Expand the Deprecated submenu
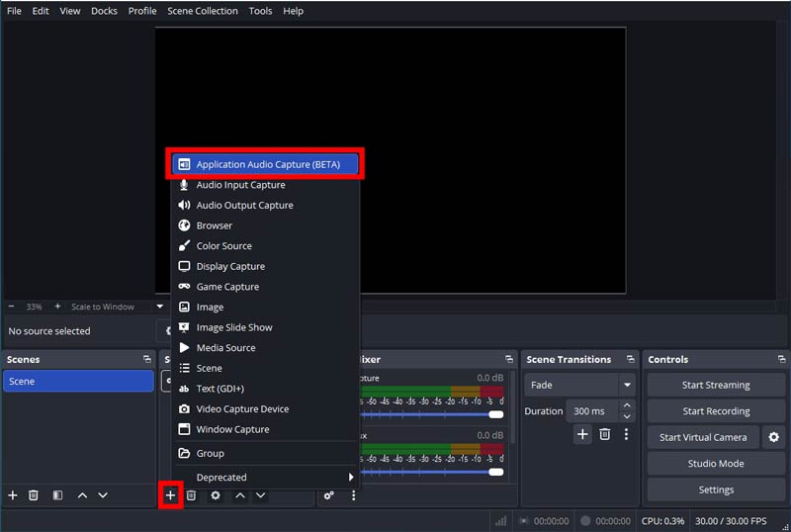This screenshot has width=791, height=532. tap(265, 477)
